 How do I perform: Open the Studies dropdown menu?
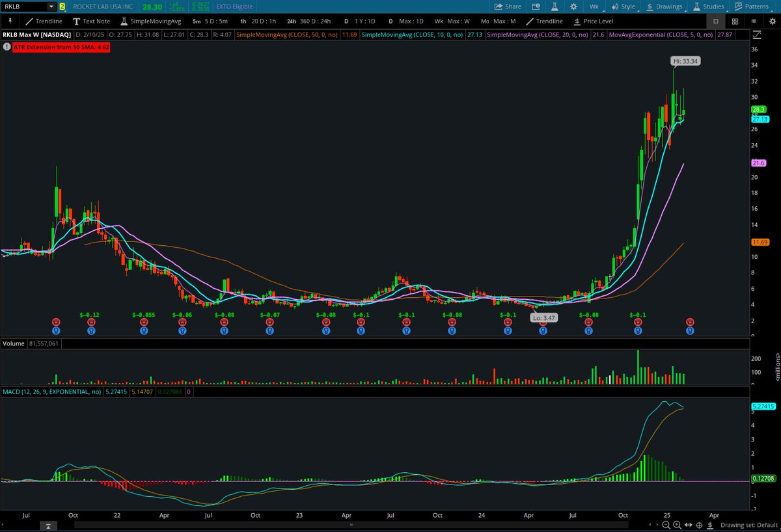[709, 6]
